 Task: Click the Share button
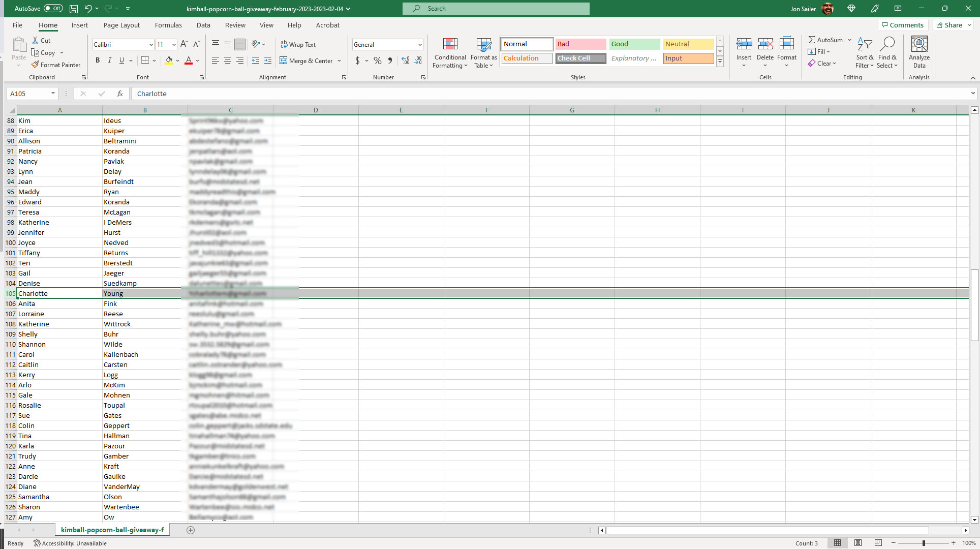949,25
